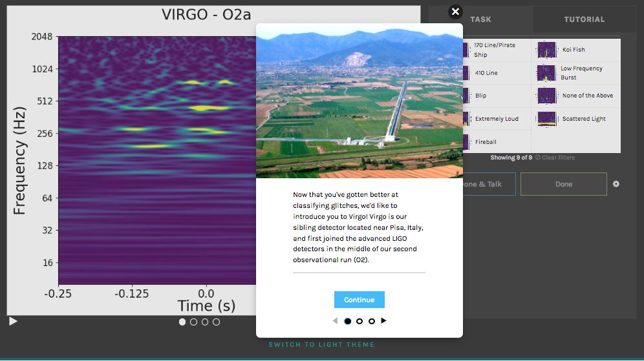Choose the Scattered Light glitch class
This screenshot has width=644, height=361.
click(575, 119)
